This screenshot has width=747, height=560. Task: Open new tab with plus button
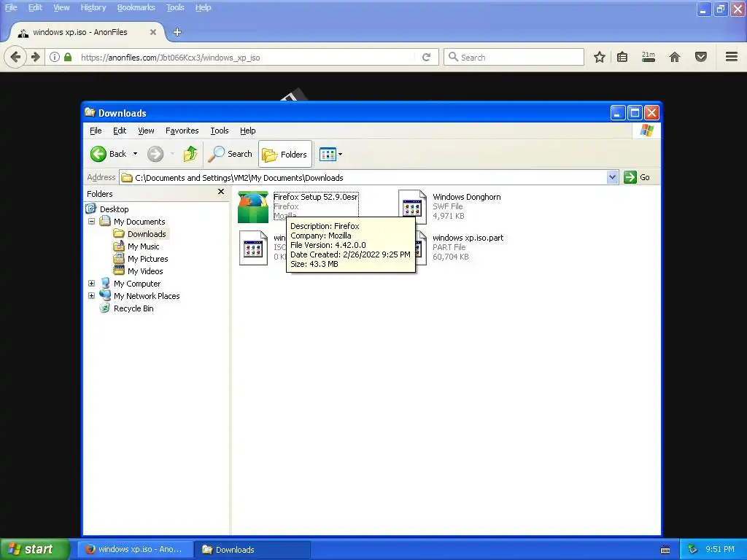[177, 32]
